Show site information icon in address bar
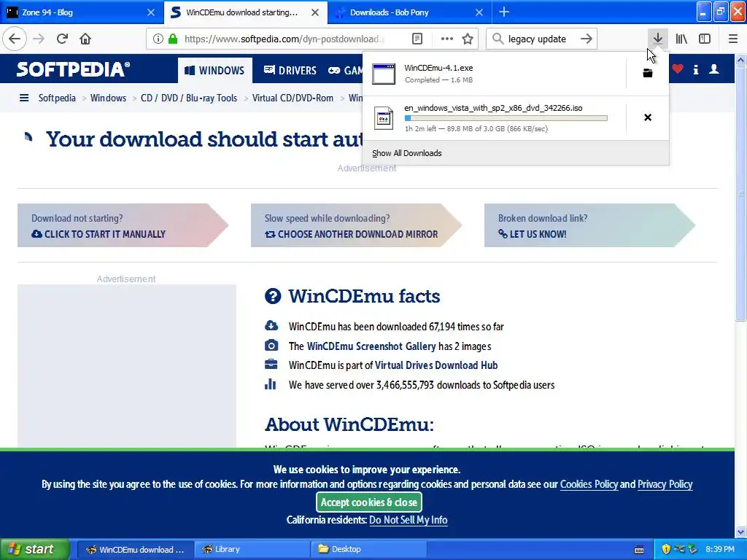 point(158,39)
